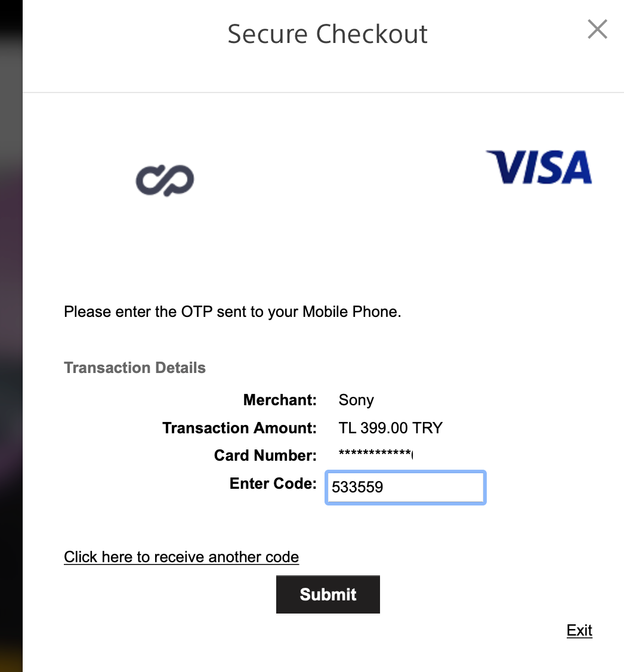Click the masked card number asterisks

(x=376, y=454)
